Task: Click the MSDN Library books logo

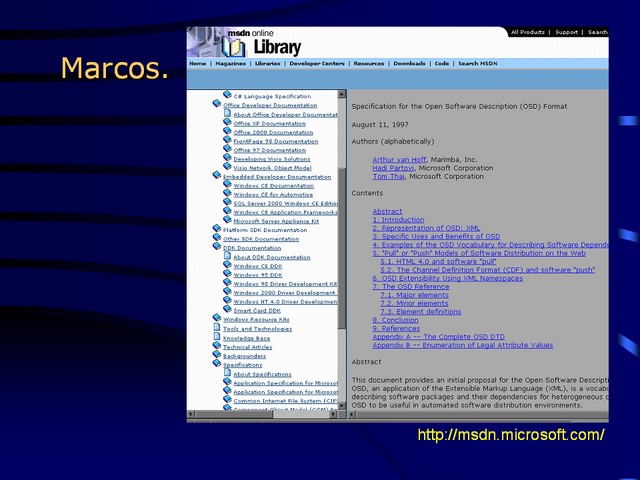Action: [234, 47]
